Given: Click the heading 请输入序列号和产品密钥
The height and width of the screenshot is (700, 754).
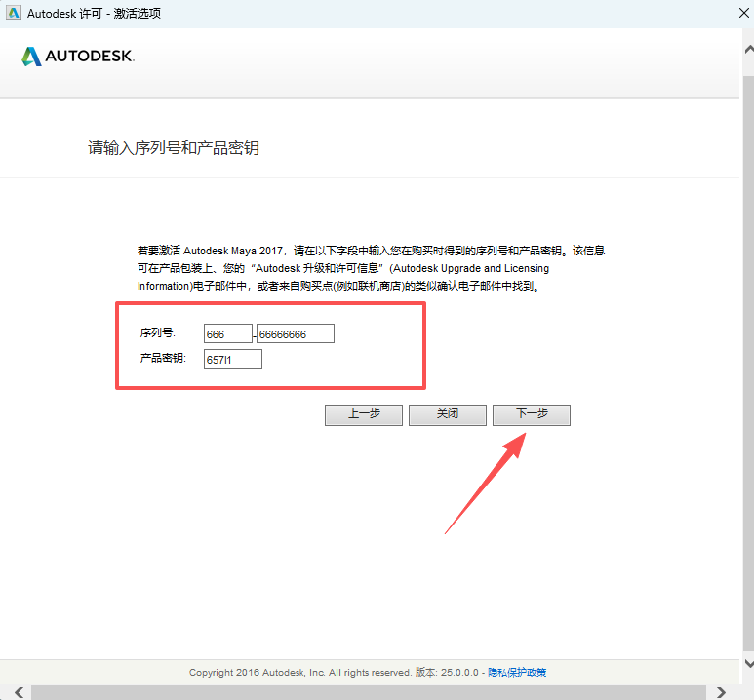Looking at the screenshot, I should pyautogui.click(x=174, y=148).
